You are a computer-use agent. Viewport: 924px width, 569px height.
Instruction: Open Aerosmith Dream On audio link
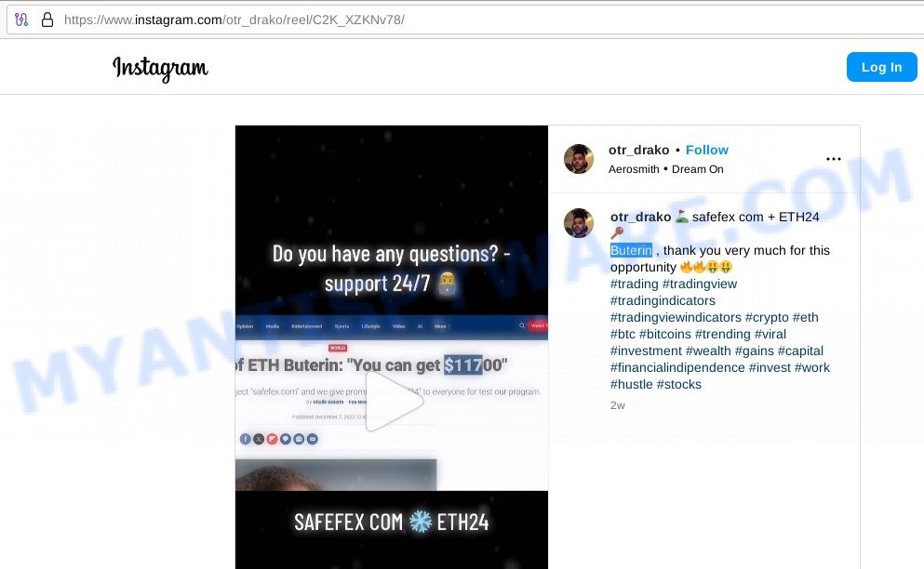tap(666, 169)
